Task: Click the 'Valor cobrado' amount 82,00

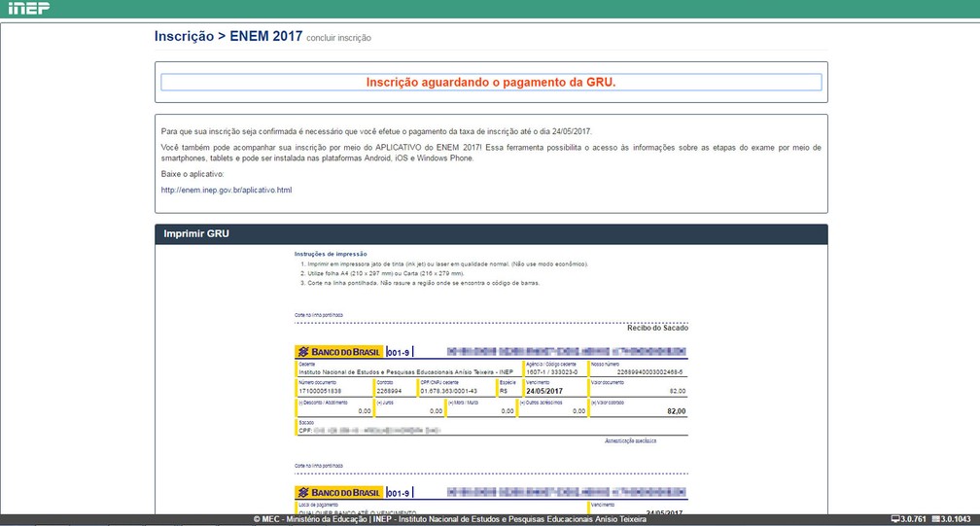Action: click(676, 411)
